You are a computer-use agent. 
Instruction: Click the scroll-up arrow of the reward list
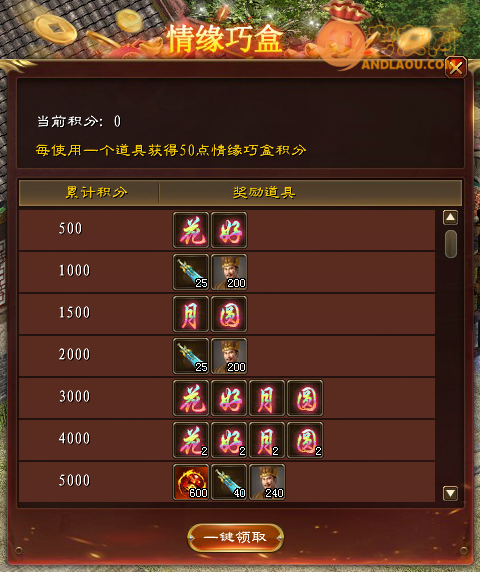pyautogui.click(x=450, y=218)
